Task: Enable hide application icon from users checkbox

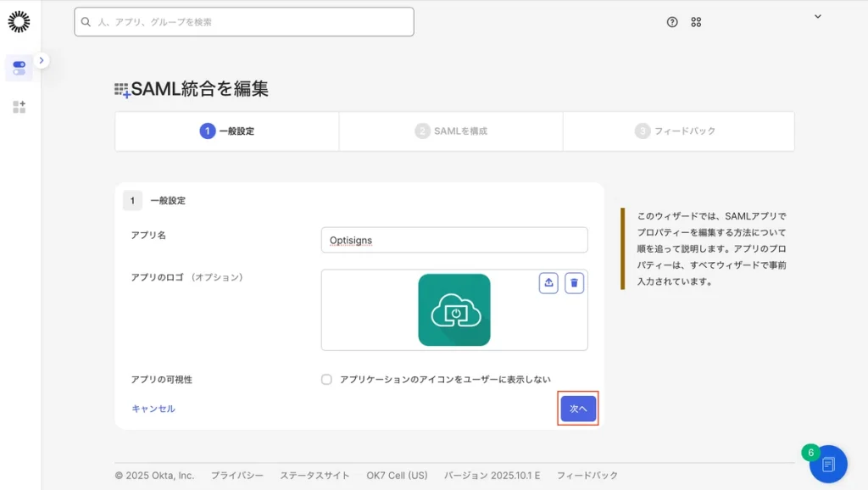Action: point(326,380)
